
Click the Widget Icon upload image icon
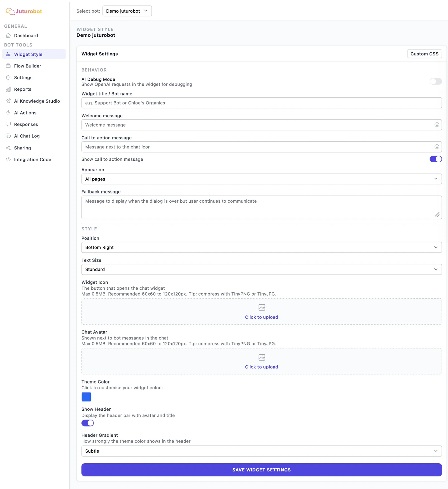click(x=262, y=307)
